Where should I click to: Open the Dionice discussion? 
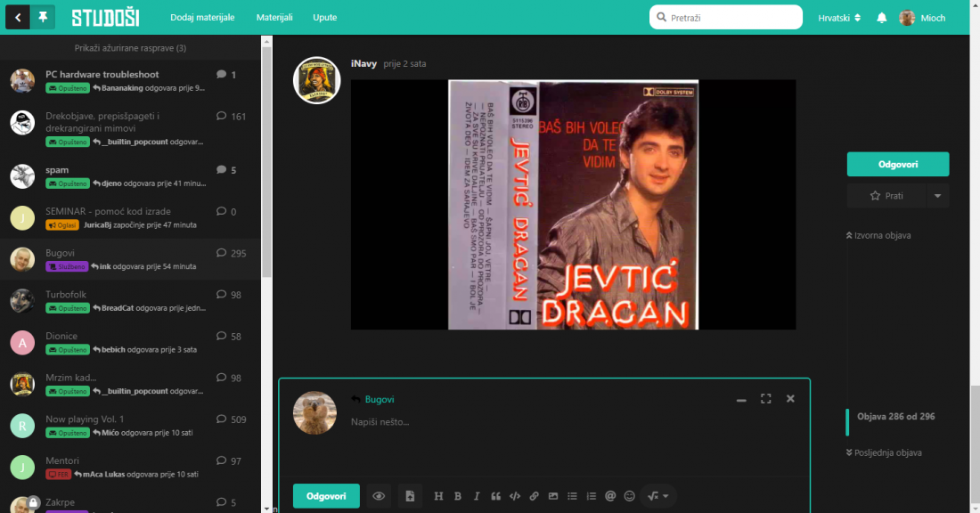coord(61,336)
